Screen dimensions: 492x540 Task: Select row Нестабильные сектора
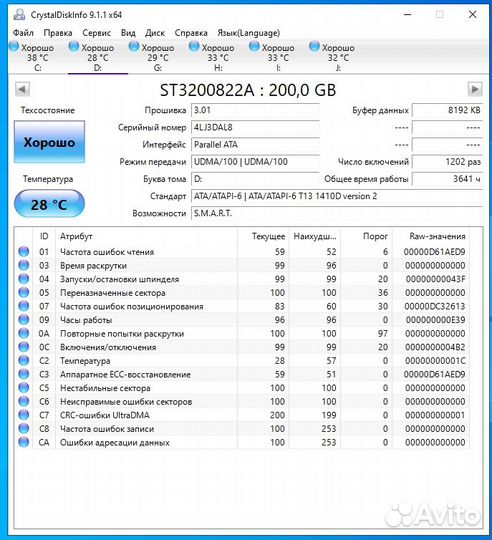[242, 388]
